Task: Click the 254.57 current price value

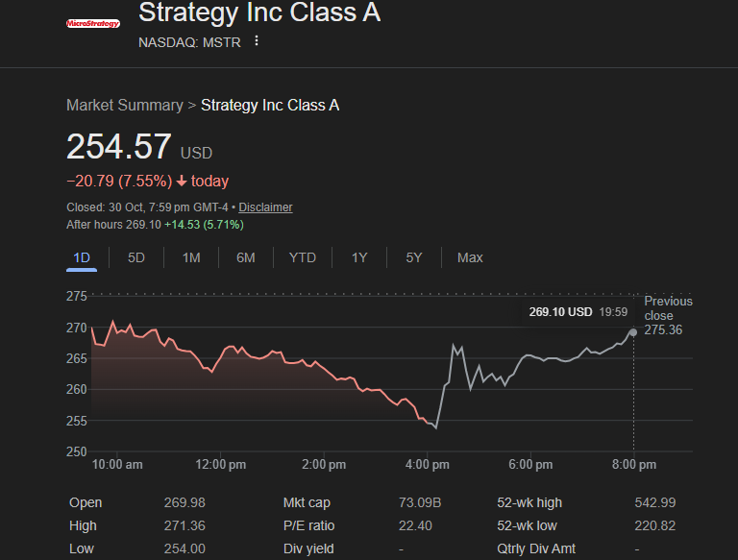Action: click(x=119, y=147)
